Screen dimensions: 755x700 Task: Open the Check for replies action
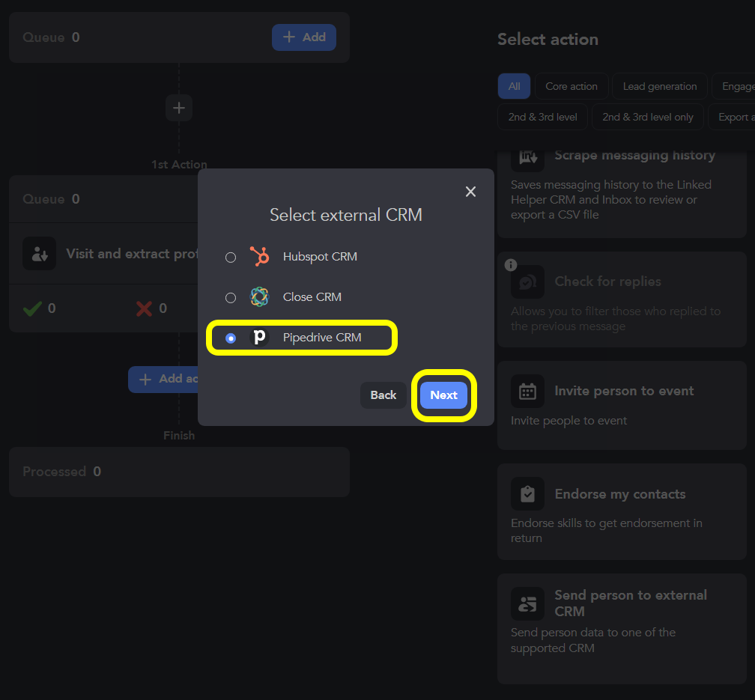pos(622,299)
